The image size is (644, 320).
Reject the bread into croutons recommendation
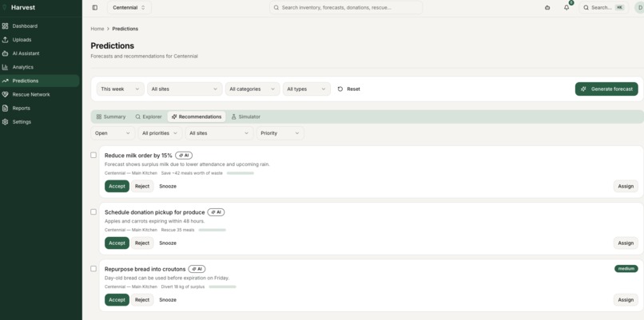(142, 300)
